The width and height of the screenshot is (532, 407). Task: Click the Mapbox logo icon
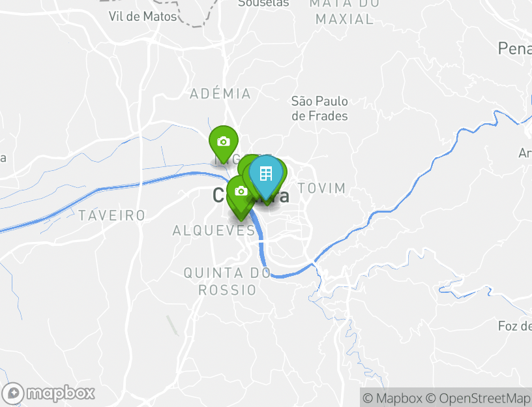point(13,393)
